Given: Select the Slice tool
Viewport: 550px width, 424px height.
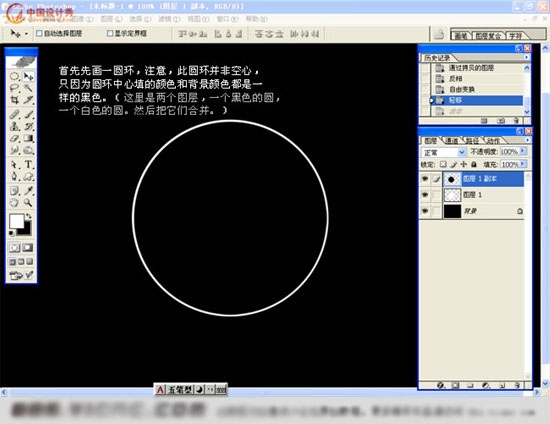Looking at the screenshot, I should (x=28, y=100).
